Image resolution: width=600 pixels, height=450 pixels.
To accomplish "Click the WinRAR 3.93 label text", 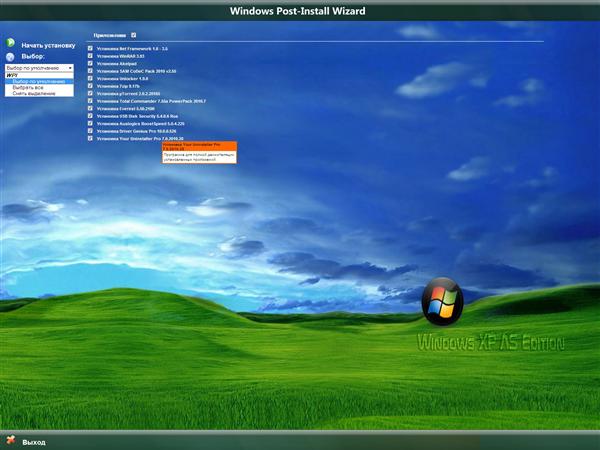I will [121, 56].
